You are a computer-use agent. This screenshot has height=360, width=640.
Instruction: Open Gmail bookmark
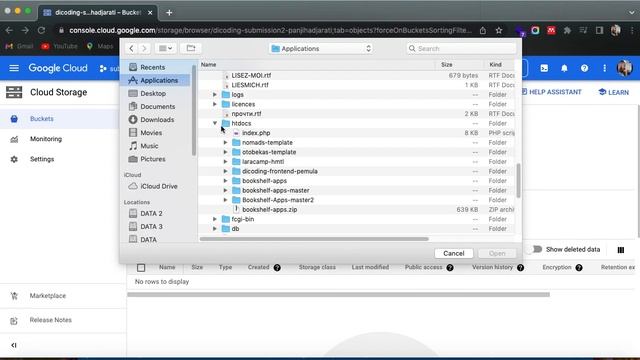pos(19,46)
